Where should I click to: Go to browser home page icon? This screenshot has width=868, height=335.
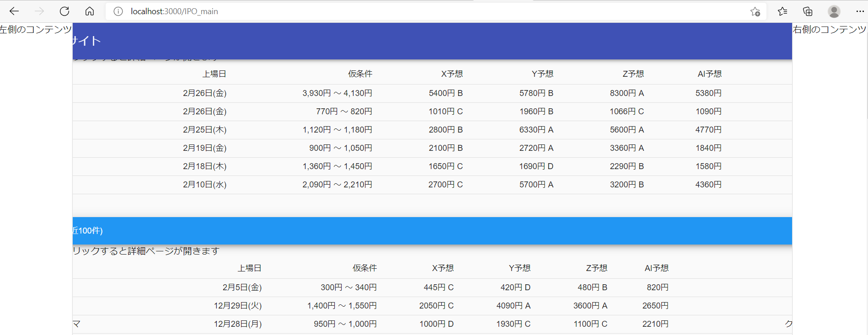[x=90, y=11]
